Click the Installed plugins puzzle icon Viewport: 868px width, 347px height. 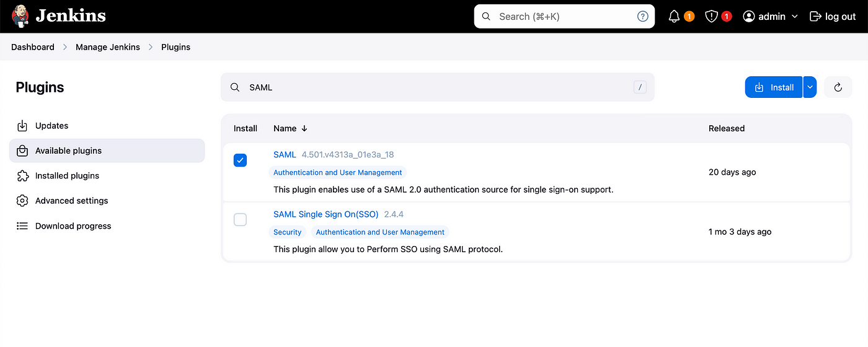click(22, 176)
